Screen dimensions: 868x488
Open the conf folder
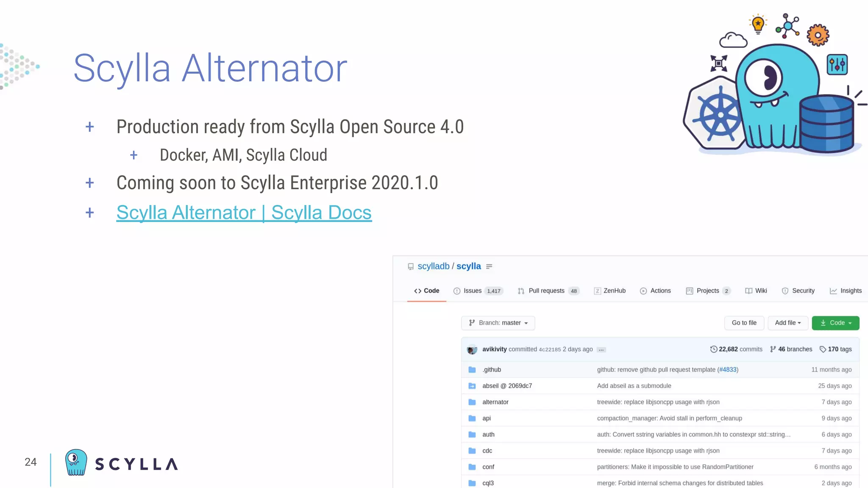488,467
